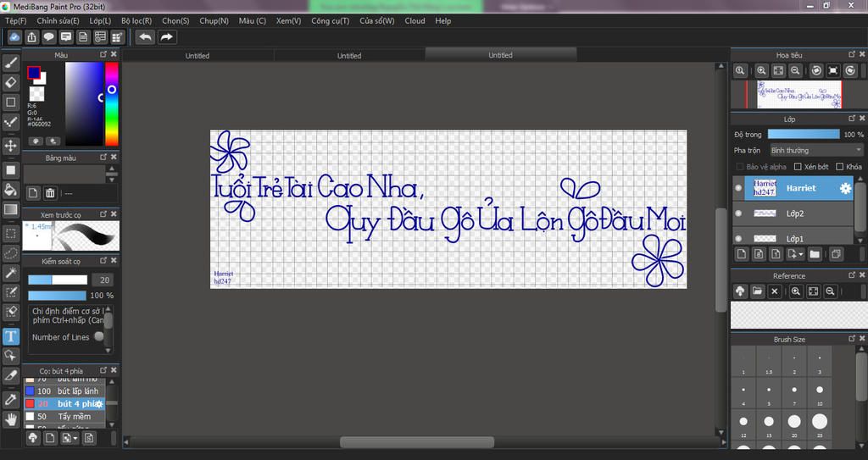Click the Redo arrow in toolbar
Viewport: 868px width, 460px height.
pos(166,37)
